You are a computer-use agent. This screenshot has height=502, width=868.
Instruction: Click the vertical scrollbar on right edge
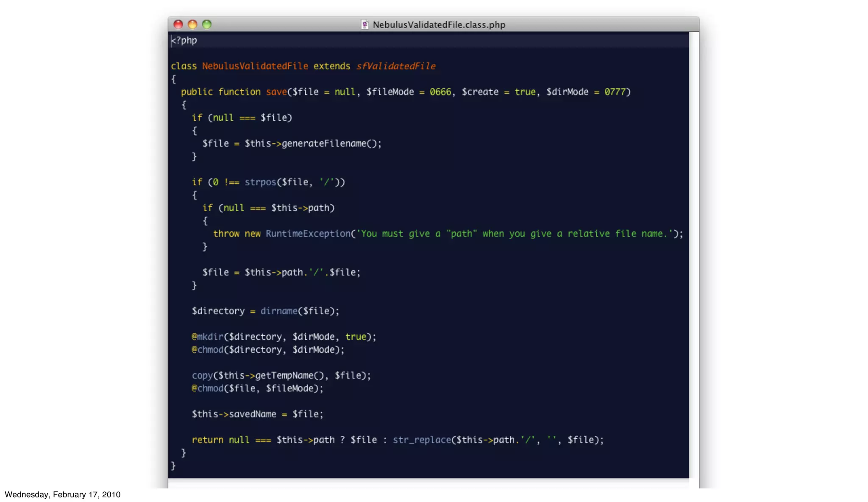(x=694, y=254)
